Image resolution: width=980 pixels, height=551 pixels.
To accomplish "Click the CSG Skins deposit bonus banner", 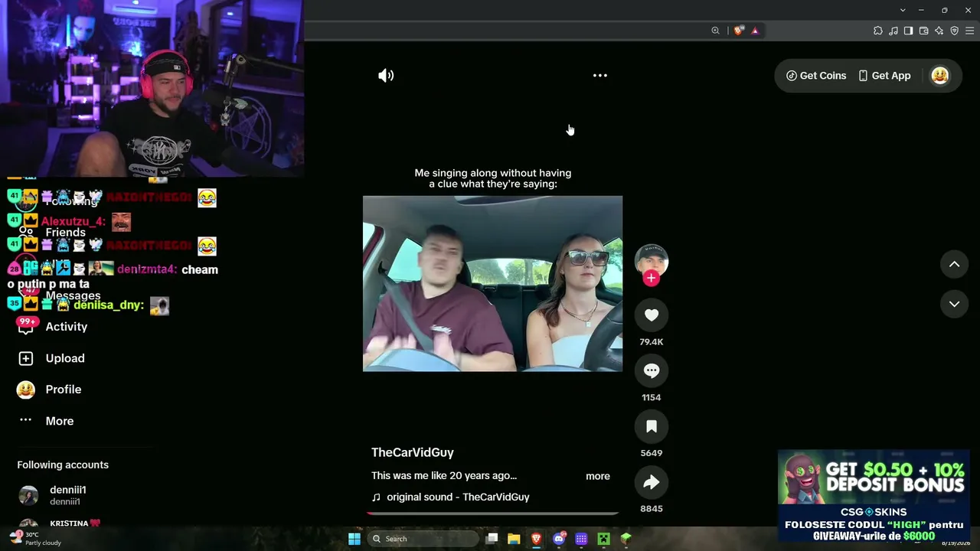I will (x=874, y=496).
